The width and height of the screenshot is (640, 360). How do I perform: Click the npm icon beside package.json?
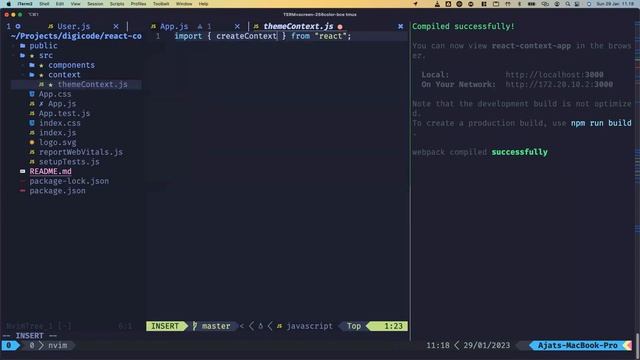pos(22,191)
